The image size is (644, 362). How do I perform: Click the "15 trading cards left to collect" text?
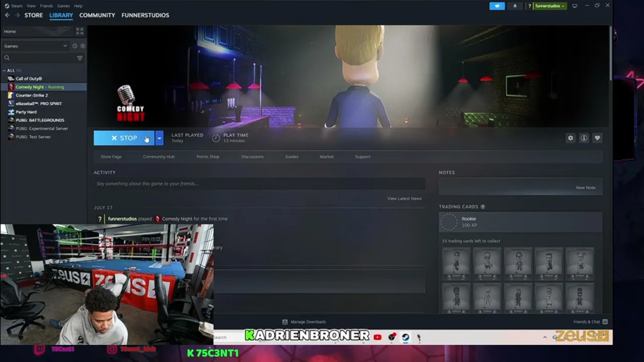(x=471, y=241)
